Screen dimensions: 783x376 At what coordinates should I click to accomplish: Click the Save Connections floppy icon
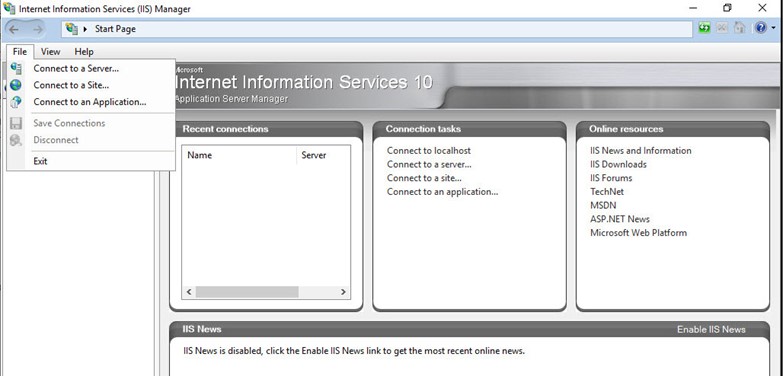point(16,123)
